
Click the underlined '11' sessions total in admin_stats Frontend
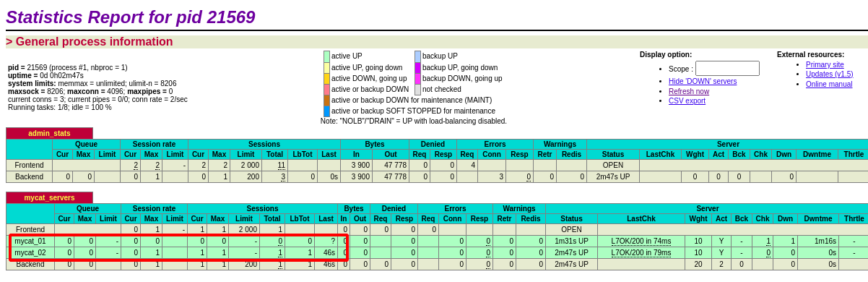(282, 166)
